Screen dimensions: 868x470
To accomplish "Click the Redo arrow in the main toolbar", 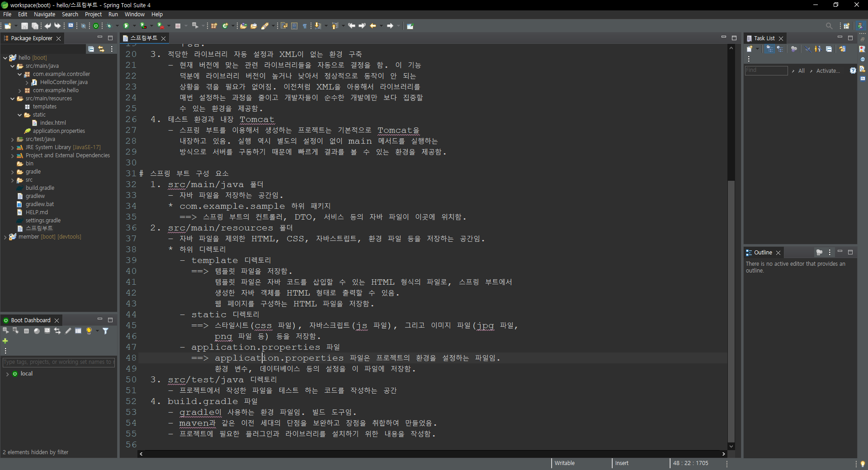I will coord(57,26).
